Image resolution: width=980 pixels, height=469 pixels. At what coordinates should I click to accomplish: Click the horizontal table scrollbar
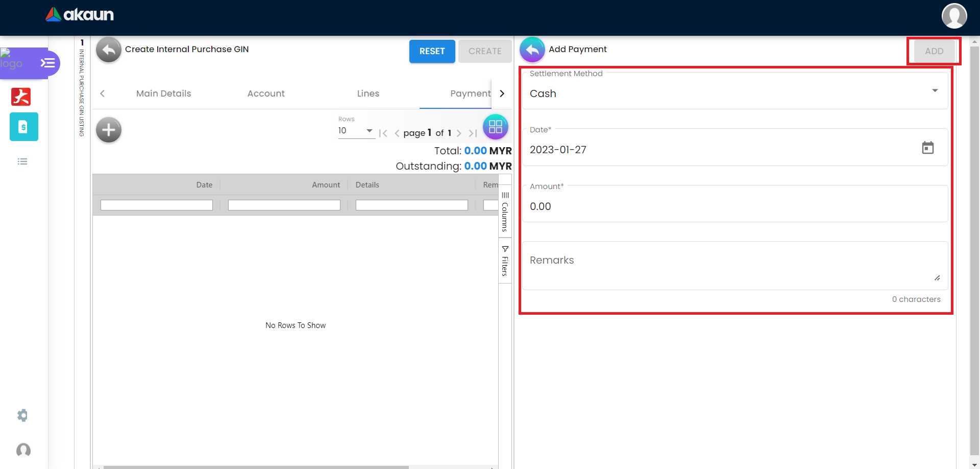[255, 467]
